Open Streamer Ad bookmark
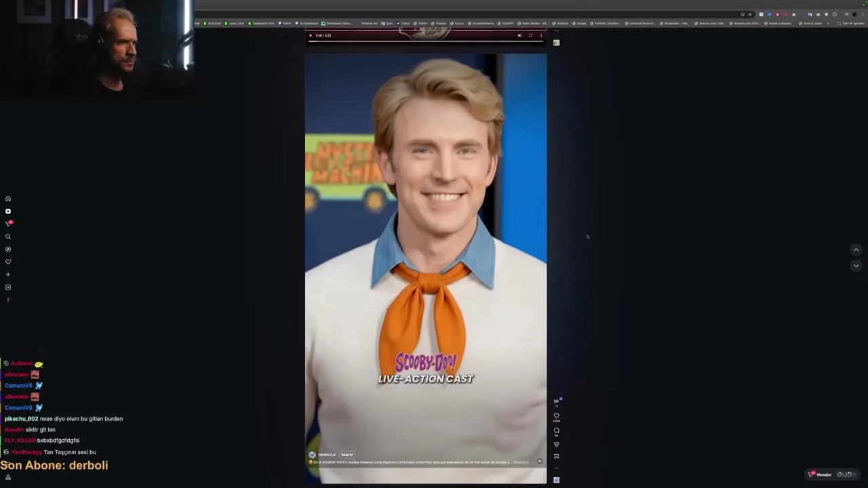This screenshot has width=868, height=488. pos(367,24)
